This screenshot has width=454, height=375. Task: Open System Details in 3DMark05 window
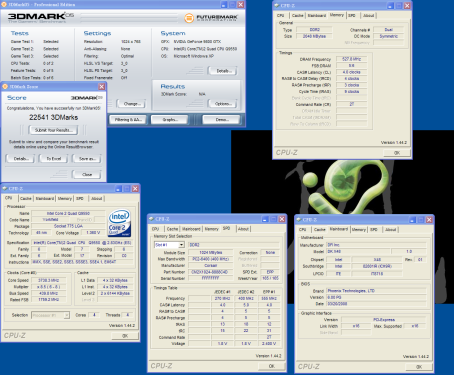(x=222, y=71)
